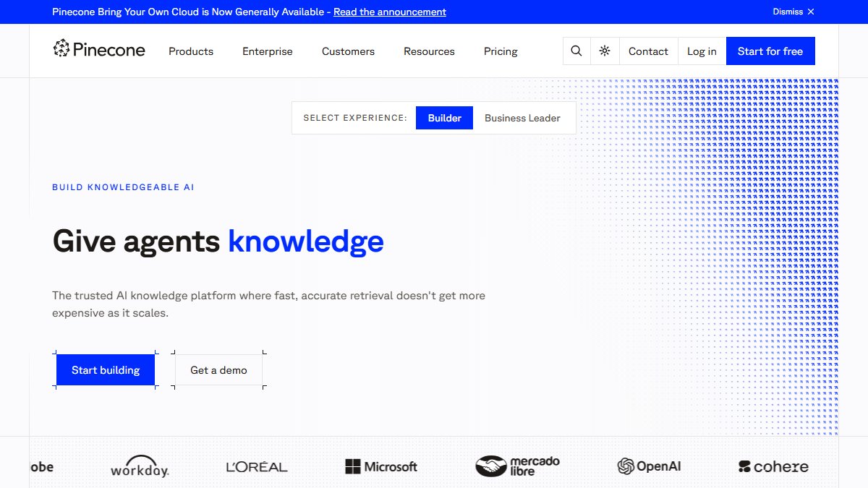Click the Cohere logo
Viewport: 868px width, 488px height.
tap(773, 467)
